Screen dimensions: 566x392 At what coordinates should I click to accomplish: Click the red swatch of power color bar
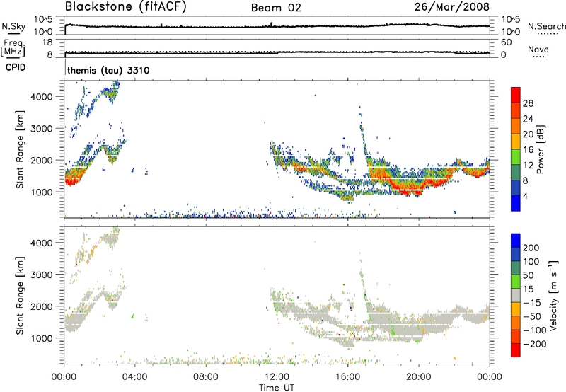click(x=516, y=95)
